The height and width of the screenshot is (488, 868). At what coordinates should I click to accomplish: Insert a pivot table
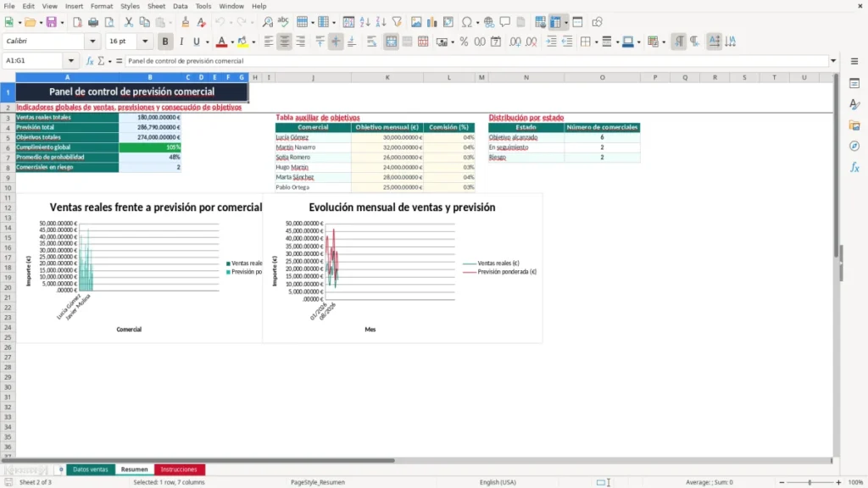(x=448, y=22)
